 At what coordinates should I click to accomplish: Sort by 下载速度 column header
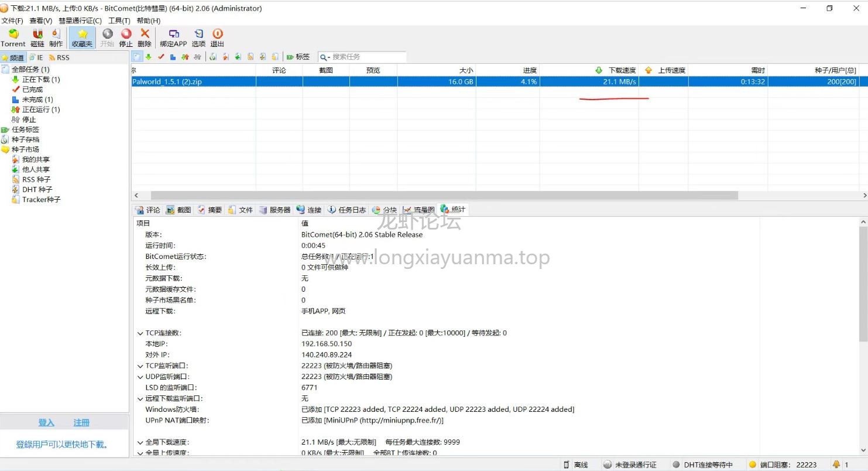[x=589, y=70]
